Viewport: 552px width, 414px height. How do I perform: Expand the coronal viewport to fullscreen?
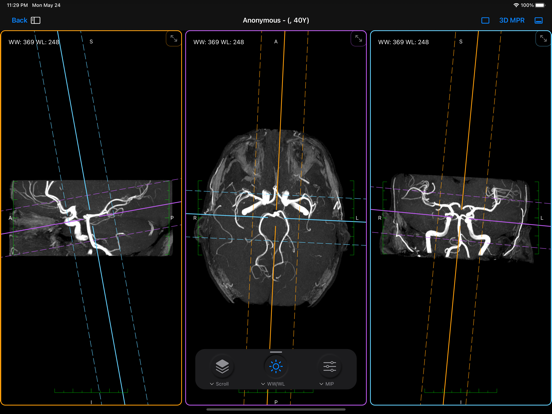[543, 39]
